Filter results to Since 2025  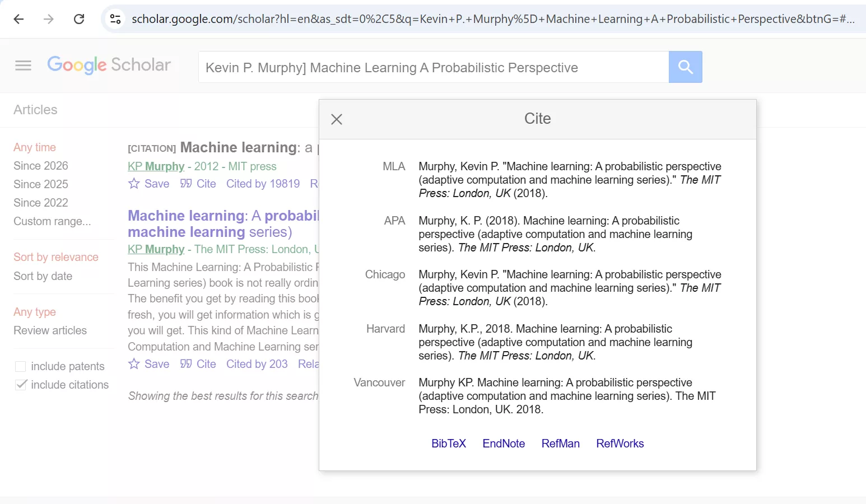pyautogui.click(x=40, y=184)
